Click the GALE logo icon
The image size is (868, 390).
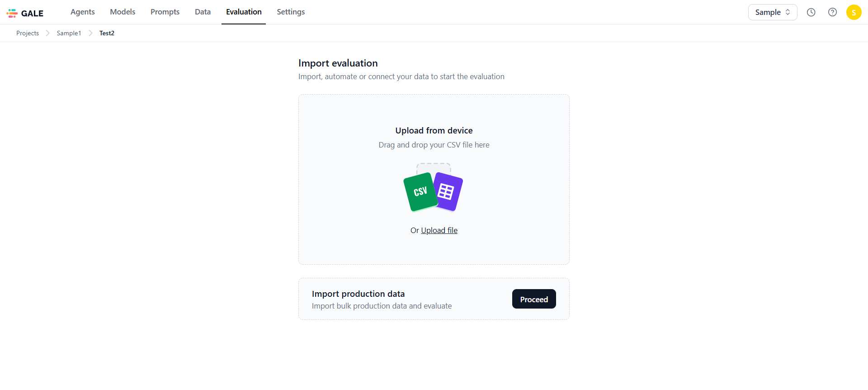[12, 13]
